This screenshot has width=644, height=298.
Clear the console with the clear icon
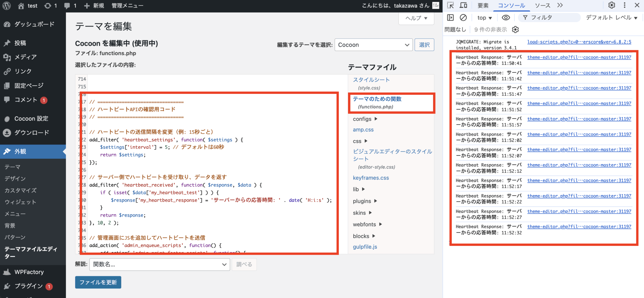pos(463,18)
